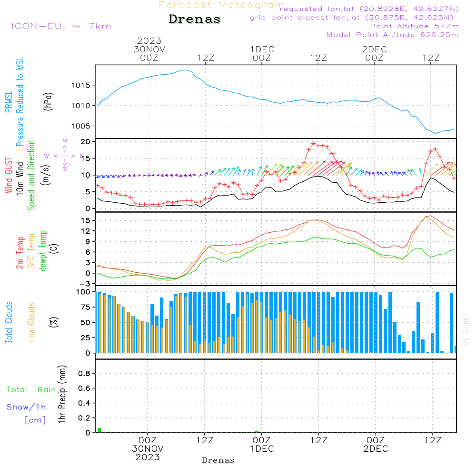This screenshot has height=476, width=476.
Task: Click the 'Speed and Direction' green label
Action: pyautogui.click(x=31, y=175)
